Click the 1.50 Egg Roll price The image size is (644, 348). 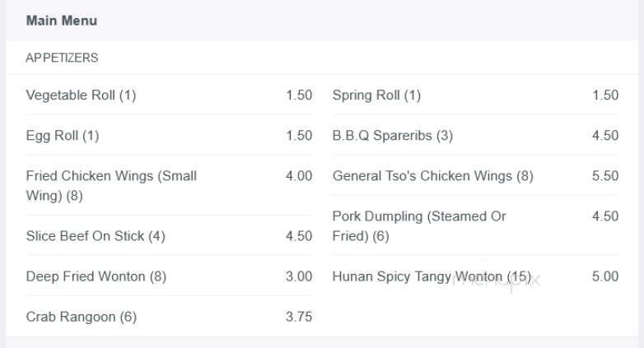[x=299, y=136]
